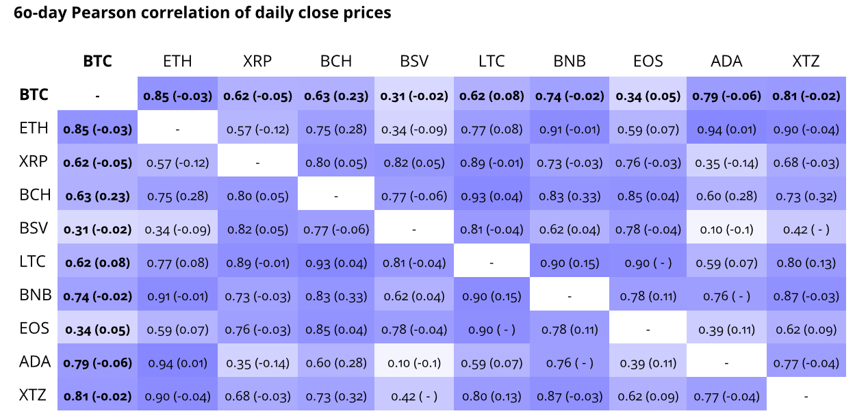Click LTC row's EOS cell showing 0.90
The image size is (868, 420).
pyautogui.click(x=648, y=263)
